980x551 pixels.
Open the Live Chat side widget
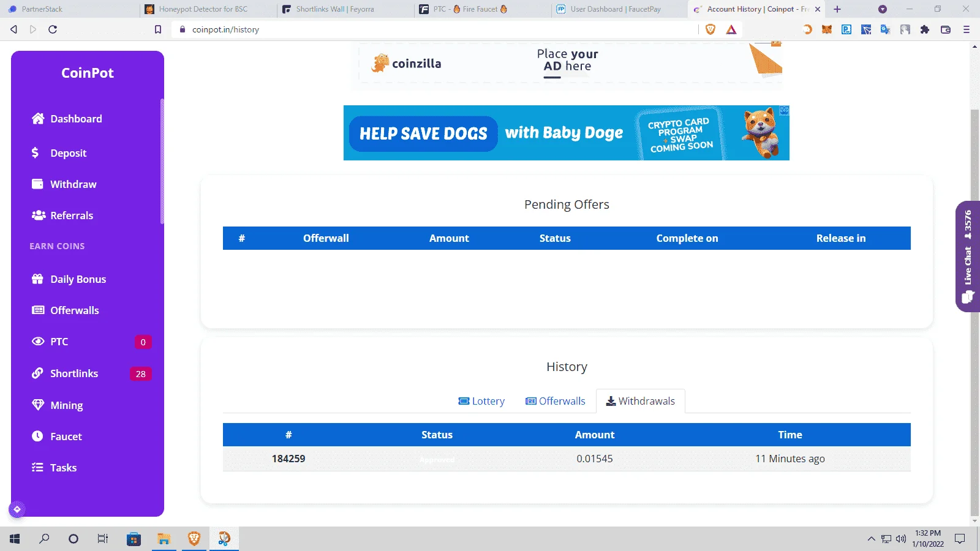968,257
